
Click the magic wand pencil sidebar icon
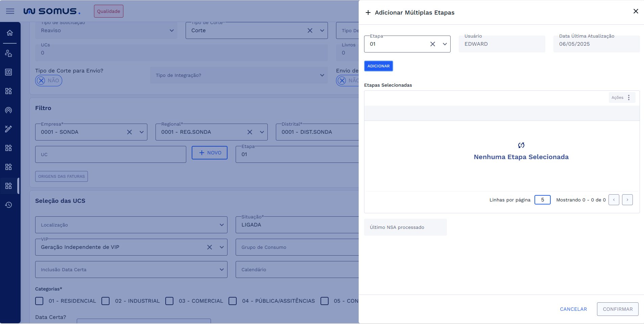click(9, 129)
